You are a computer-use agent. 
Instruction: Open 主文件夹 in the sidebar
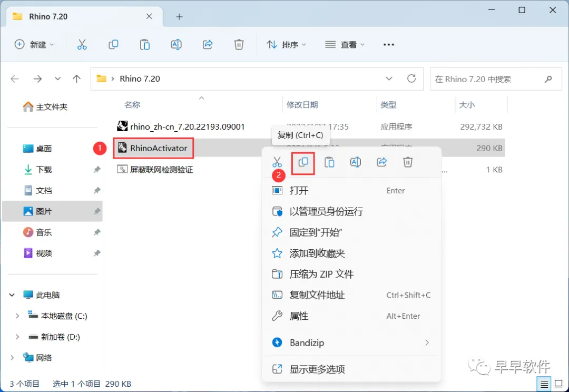45,107
